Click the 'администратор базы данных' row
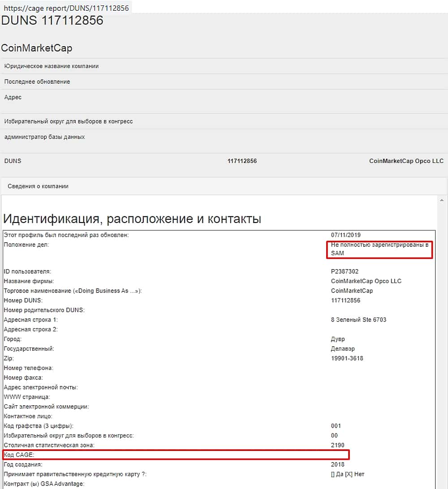 pyautogui.click(x=44, y=137)
